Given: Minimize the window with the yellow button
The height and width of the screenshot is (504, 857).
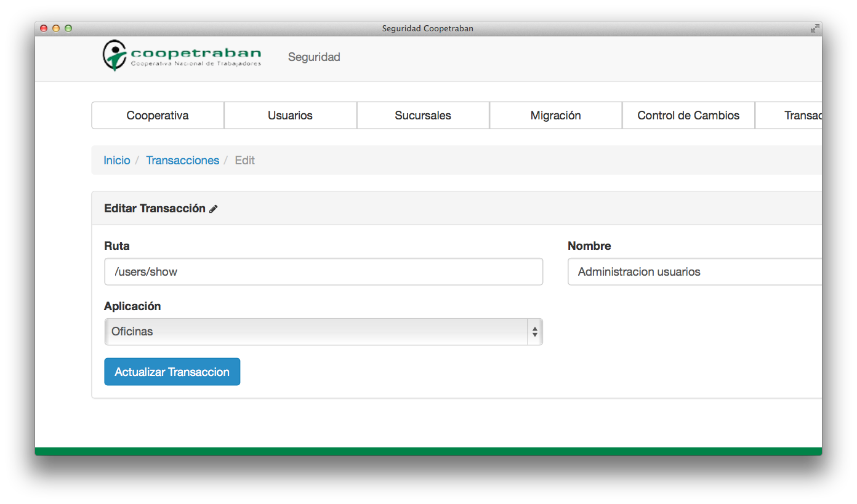Looking at the screenshot, I should pos(56,28).
